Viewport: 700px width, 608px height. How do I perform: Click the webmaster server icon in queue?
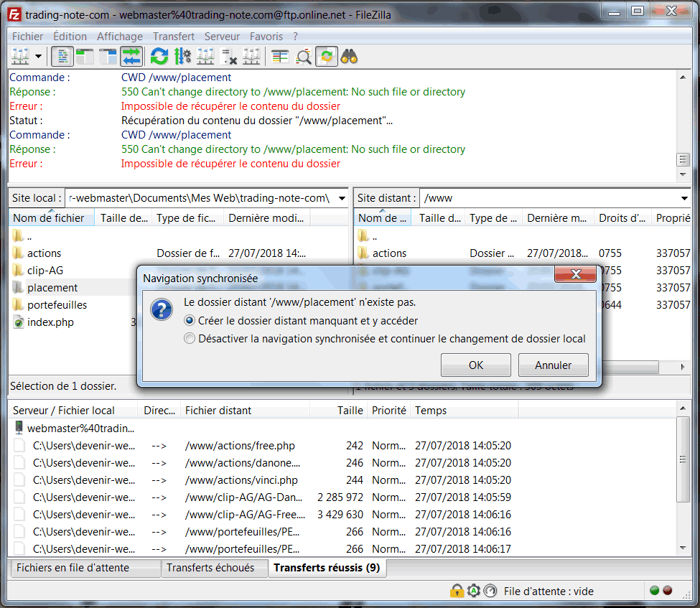(19, 428)
